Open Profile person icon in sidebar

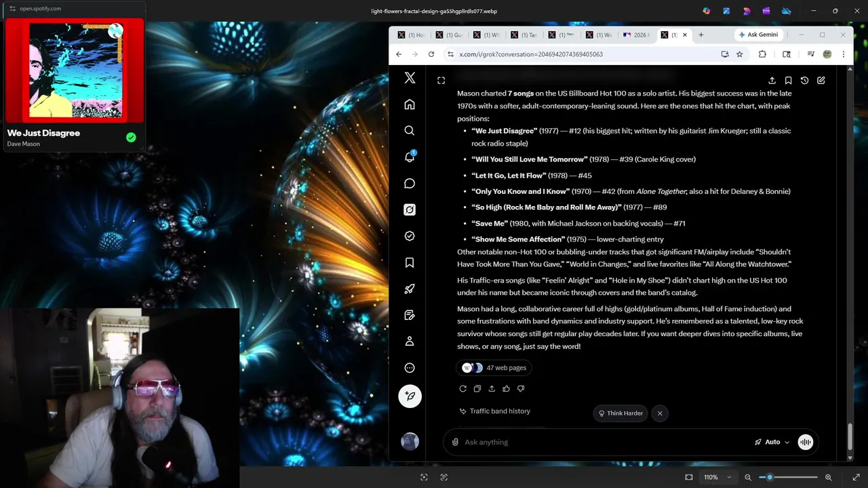tap(410, 342)
